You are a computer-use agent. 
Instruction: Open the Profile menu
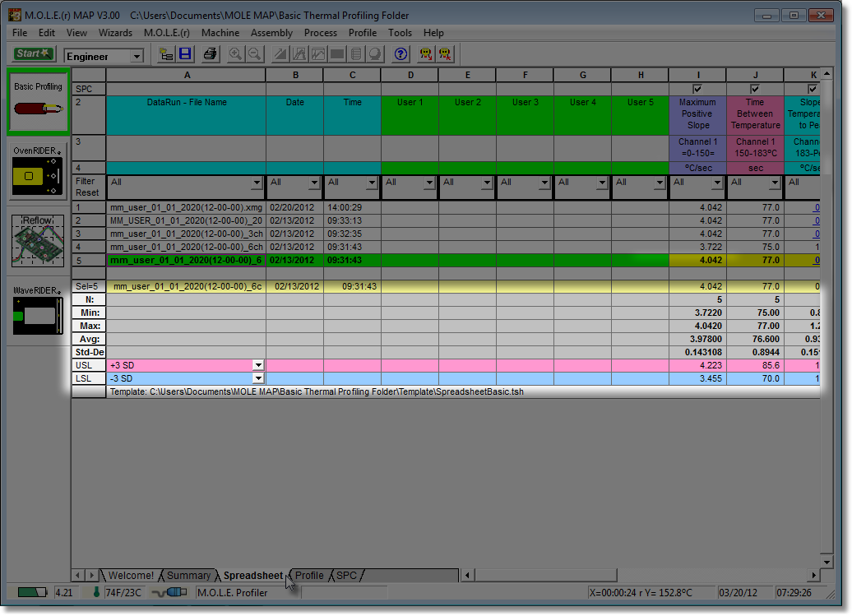pyautogui.click(x=363, y=33)
